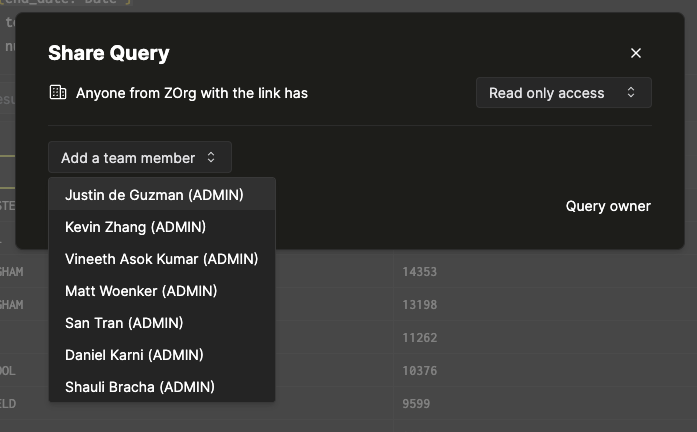This screenshot has height=432, width=697.
Task: Select Shauli Bracha (ADMIN) entry
Action: [139, 387]
